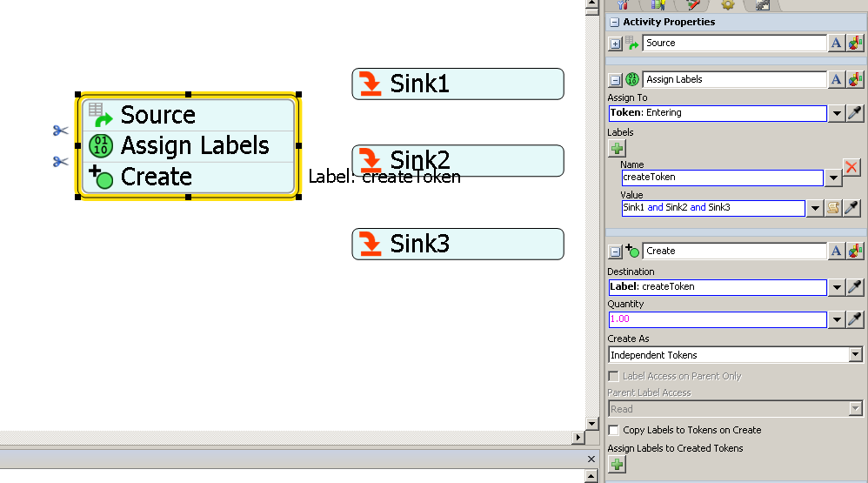Collapse the Create activity section
The width and height of the screenshot is (868, 483).
[x=615, y=251]
